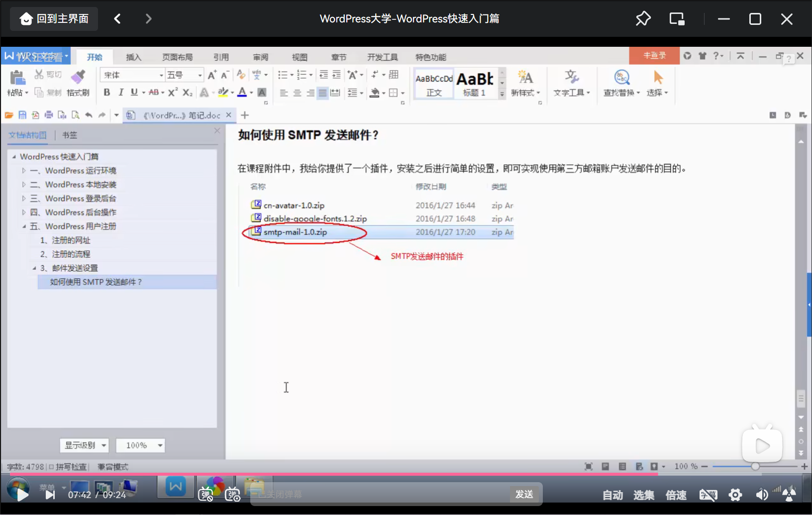
Task: Click the Undo arrow icon
Action: click(89, 115)
